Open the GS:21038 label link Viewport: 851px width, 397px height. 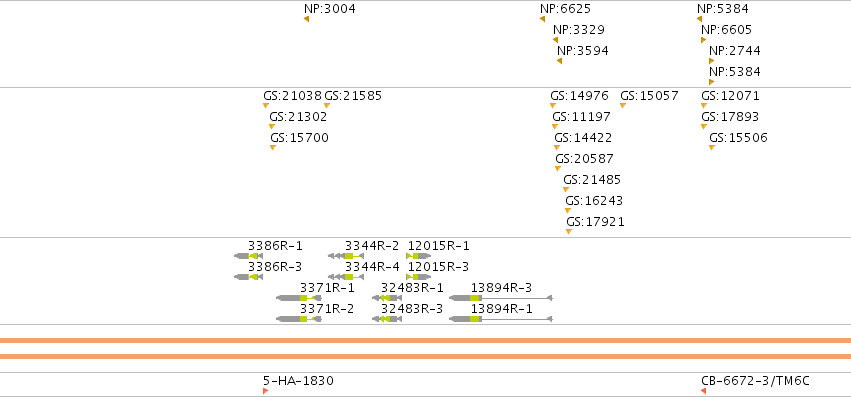(x=293, y=96)
